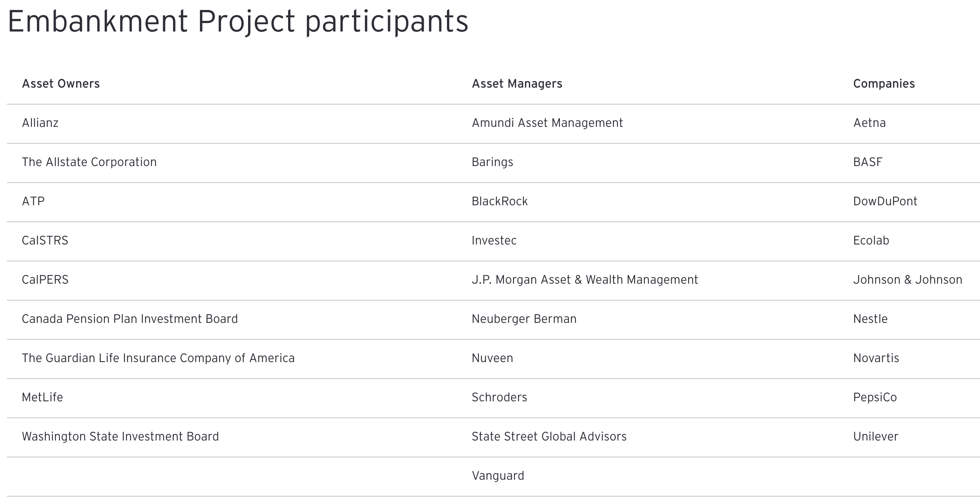Screen dimensions: 980x502
Task: Click the Companies column header
Action: pos(884,84)
